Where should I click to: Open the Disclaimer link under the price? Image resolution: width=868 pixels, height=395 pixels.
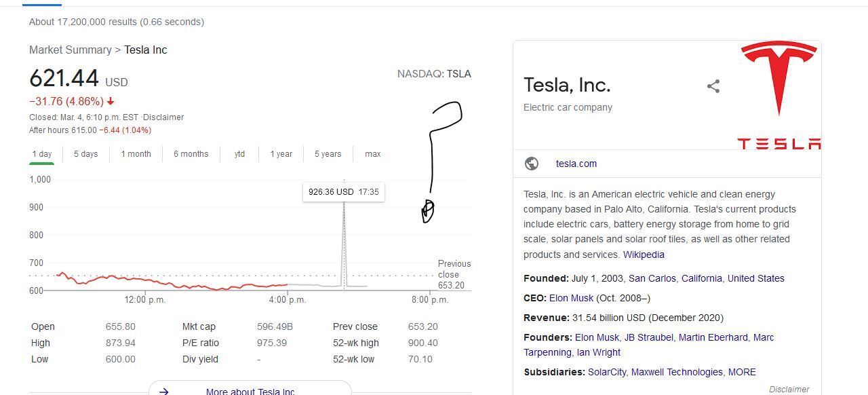[x=163, y=117]
